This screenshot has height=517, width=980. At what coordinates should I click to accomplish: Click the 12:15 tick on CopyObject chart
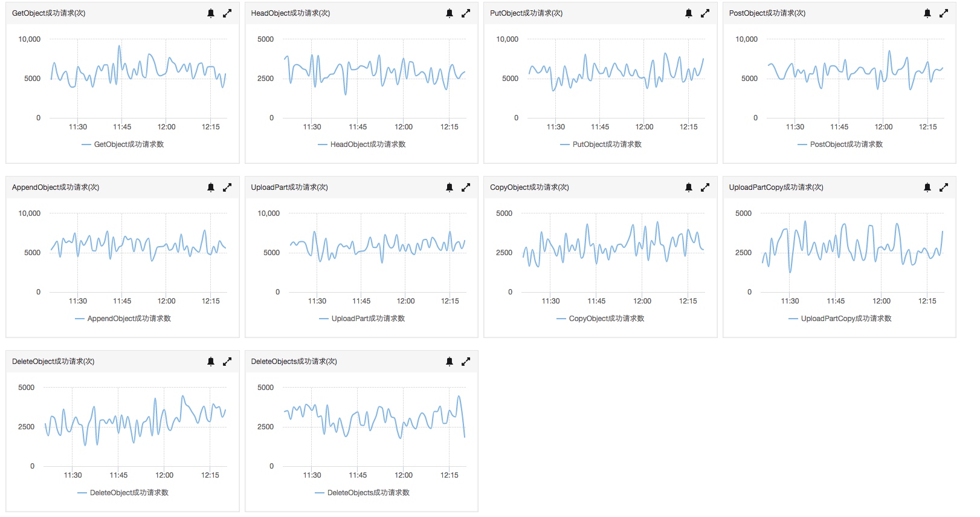[x=688, y=301]
